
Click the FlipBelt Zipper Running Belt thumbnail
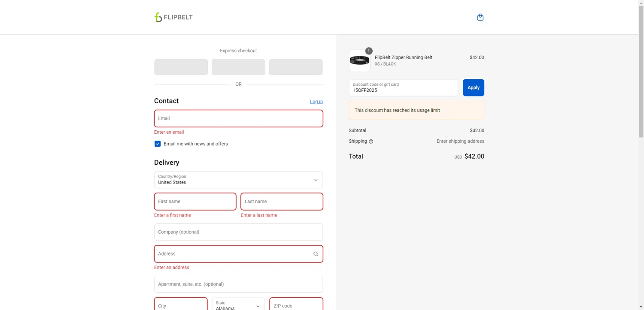pyautogui.click(x=359, y=60)
